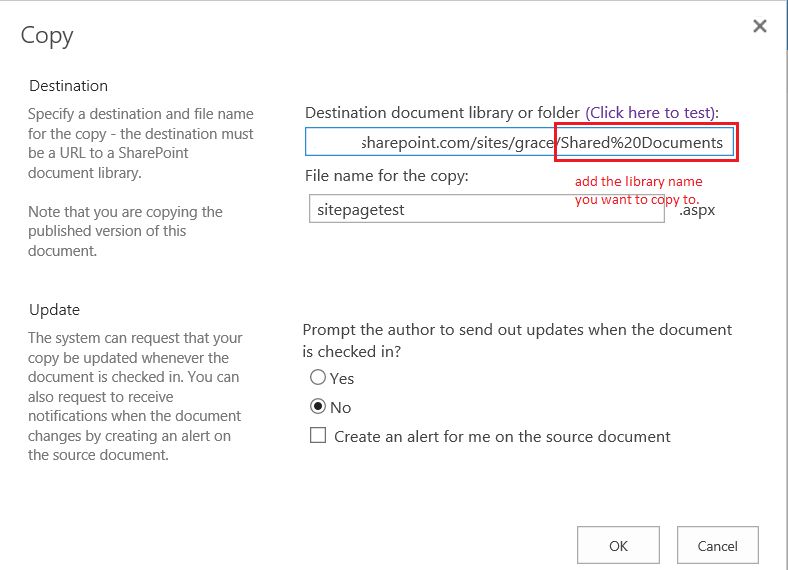The width and height of the screenshot is (788, 570).
Task: Click the 'Destination' section heading
Action: click(x=68, y=86)
